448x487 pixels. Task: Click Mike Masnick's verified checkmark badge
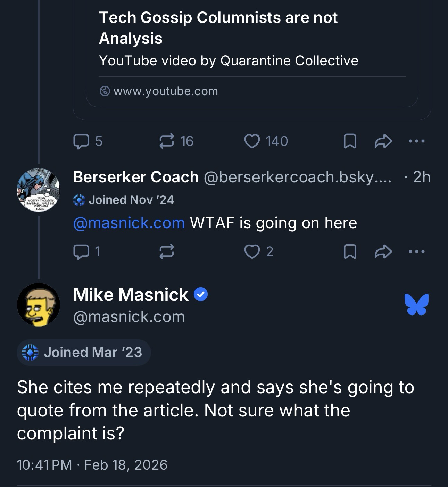200,295
